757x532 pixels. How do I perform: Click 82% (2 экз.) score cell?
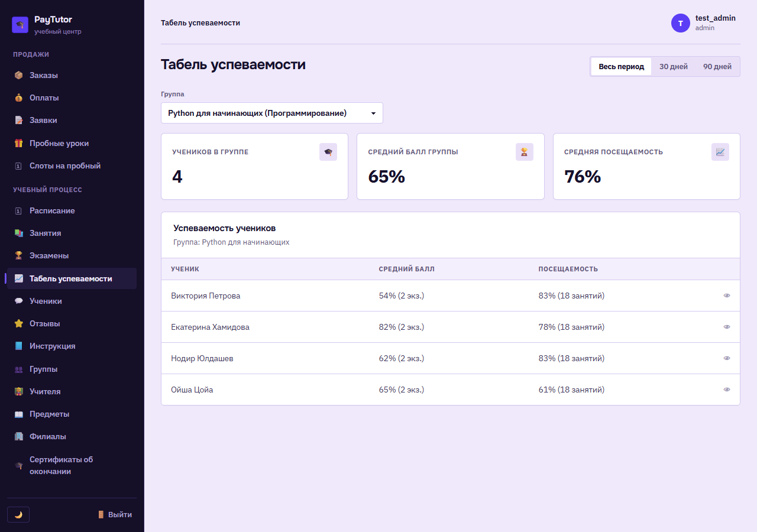402,327
